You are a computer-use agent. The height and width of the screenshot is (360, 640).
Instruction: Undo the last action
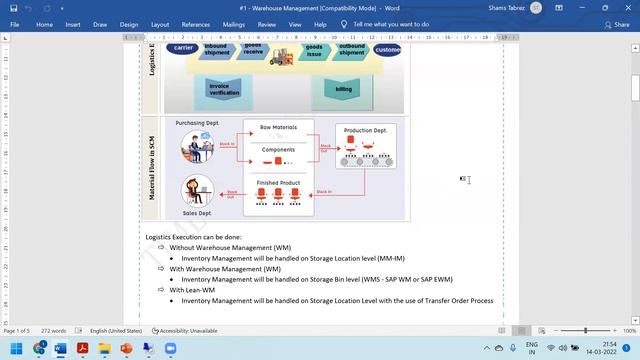pos(28,8)
